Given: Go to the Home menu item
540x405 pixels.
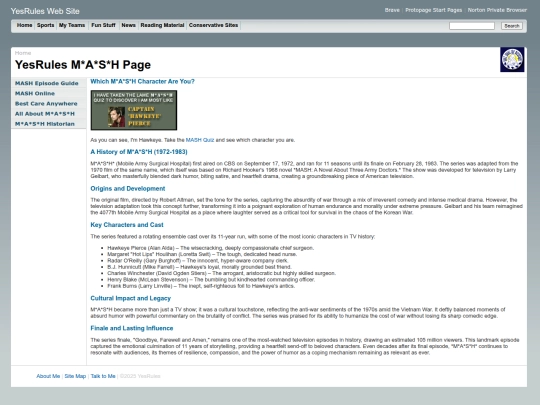Looking at the screenshot, I should pos(24,25).
